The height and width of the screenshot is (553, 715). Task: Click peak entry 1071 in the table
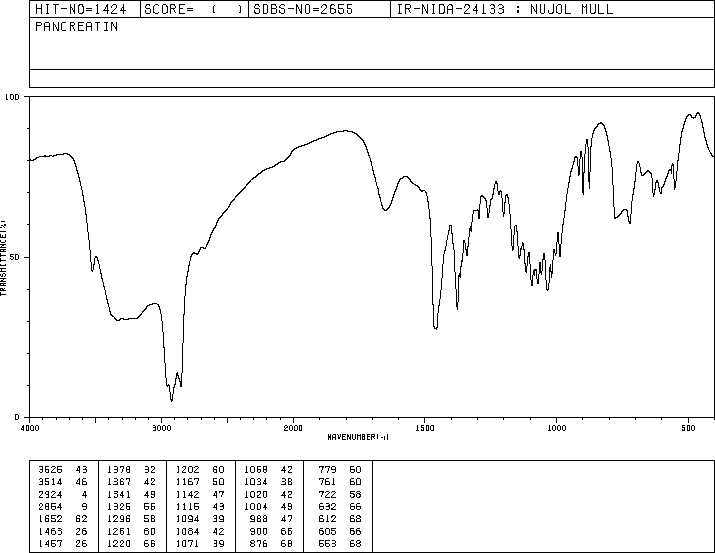click(x=187, y=543)
